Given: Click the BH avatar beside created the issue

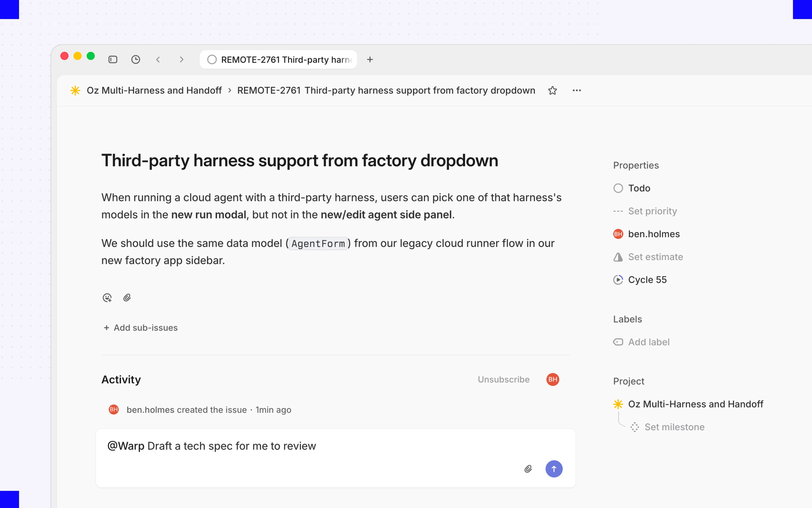Looking at the screenshot, I should point(114,409).
